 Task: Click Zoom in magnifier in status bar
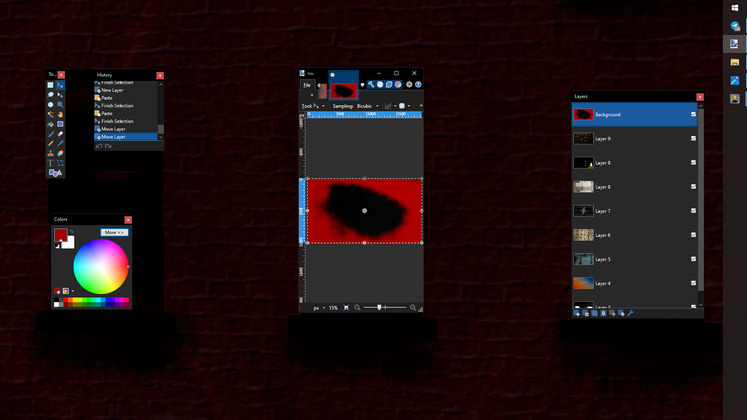413,308
